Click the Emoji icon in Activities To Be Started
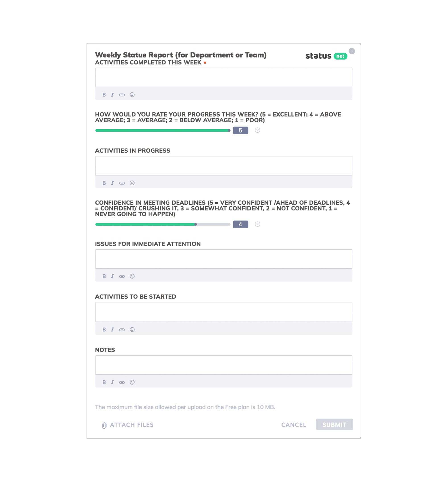 pos(131,329)
